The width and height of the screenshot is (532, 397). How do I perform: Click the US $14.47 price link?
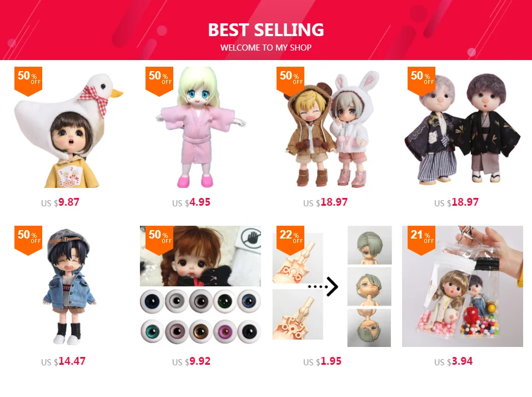click(x=63, y=361)
